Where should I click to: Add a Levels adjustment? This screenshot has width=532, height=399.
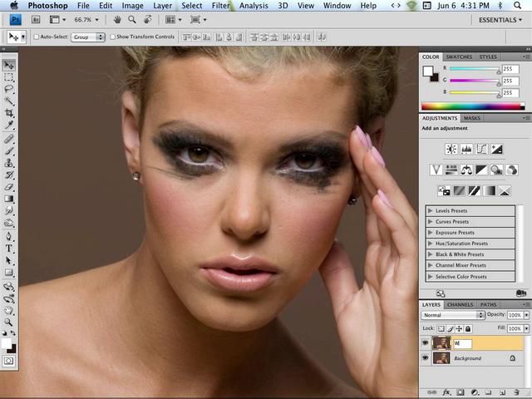466,150
